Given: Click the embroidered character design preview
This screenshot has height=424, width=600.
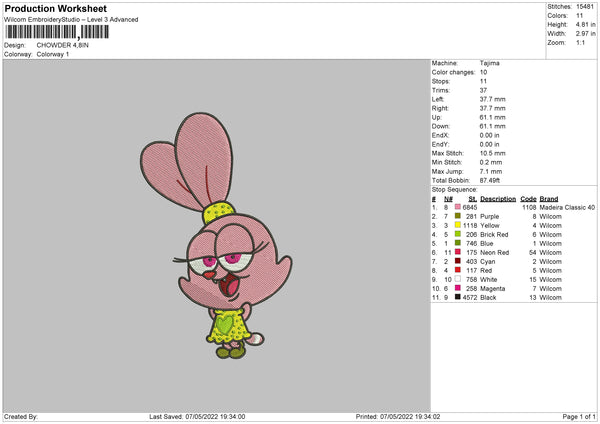Looking at the screenshot, I should point(216,235).
